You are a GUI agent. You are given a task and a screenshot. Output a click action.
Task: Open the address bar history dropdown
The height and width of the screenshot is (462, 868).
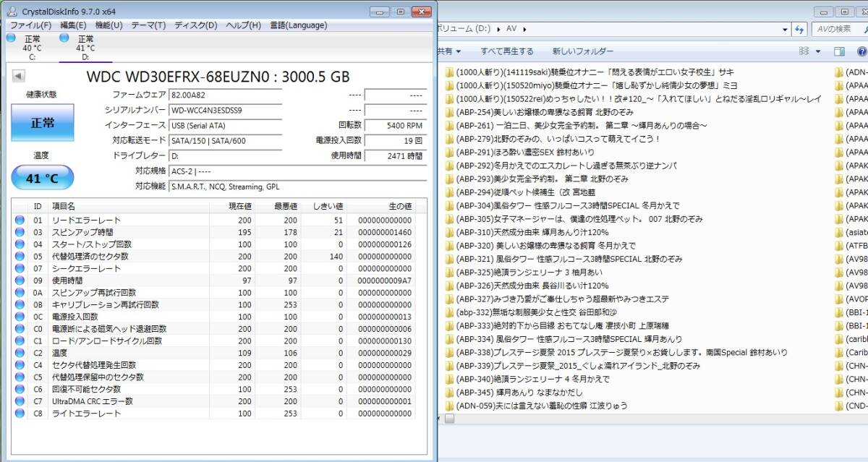point(786,30)
